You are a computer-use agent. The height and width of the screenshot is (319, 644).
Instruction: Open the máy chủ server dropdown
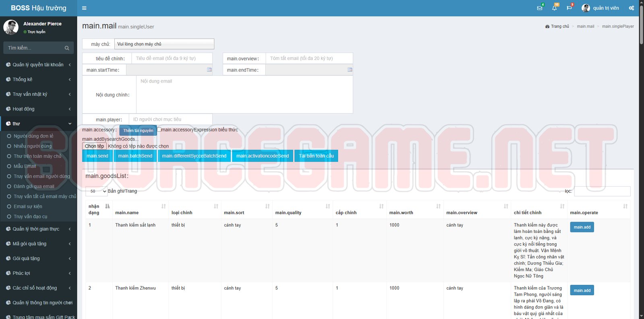(164, 44)
